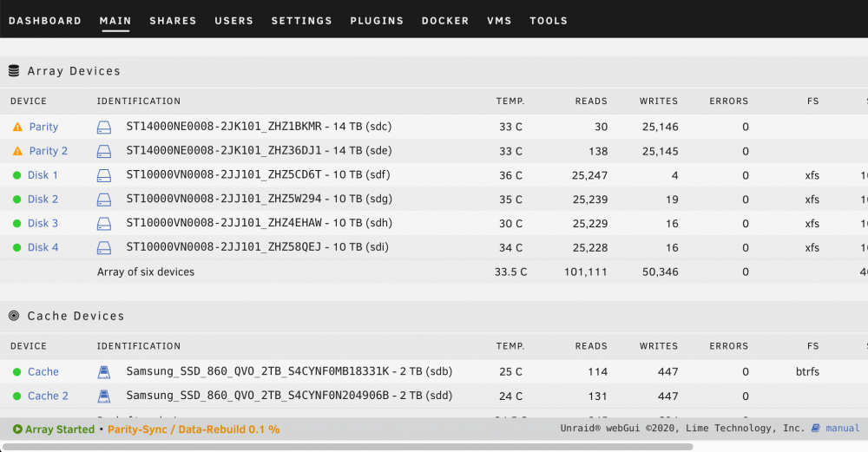Click the drive icon in the Parity 2 row
Image resolution: width=868 pixels, height=452 pixels.
click(x=104, y=152)
